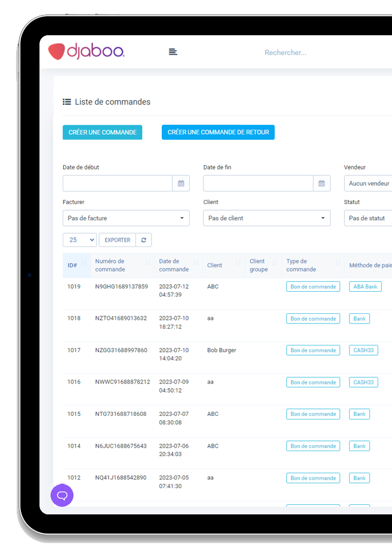Screen dimensions: 392x549
Task: Click Bon de commande tag for order 1019
Action: (x=313, y=286)
